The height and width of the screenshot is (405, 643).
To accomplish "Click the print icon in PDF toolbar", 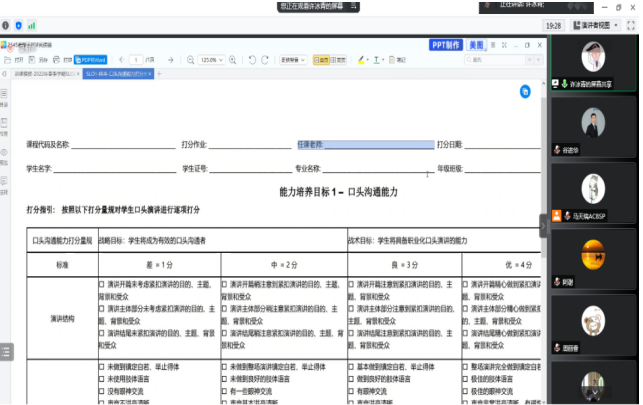I will (56, 60).
